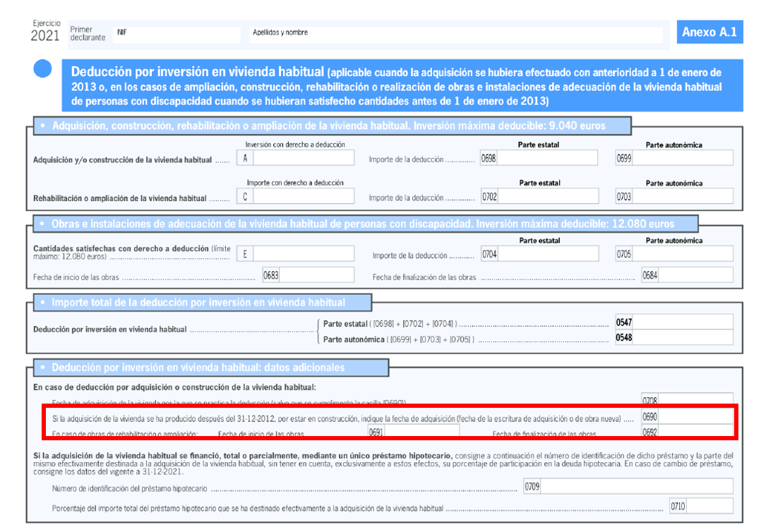Click total field 0547 parte estatal
773x532 pixels.
click(683, 322)
